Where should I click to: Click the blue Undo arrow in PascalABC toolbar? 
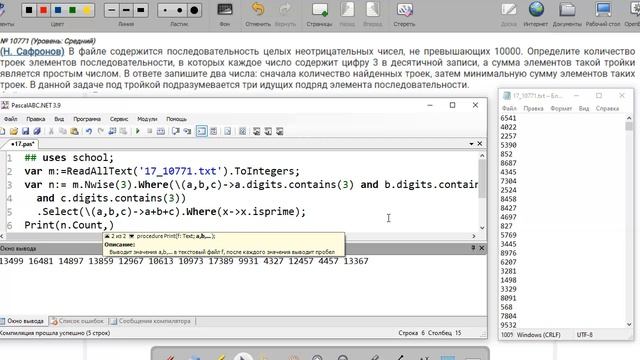click(89, 131)
